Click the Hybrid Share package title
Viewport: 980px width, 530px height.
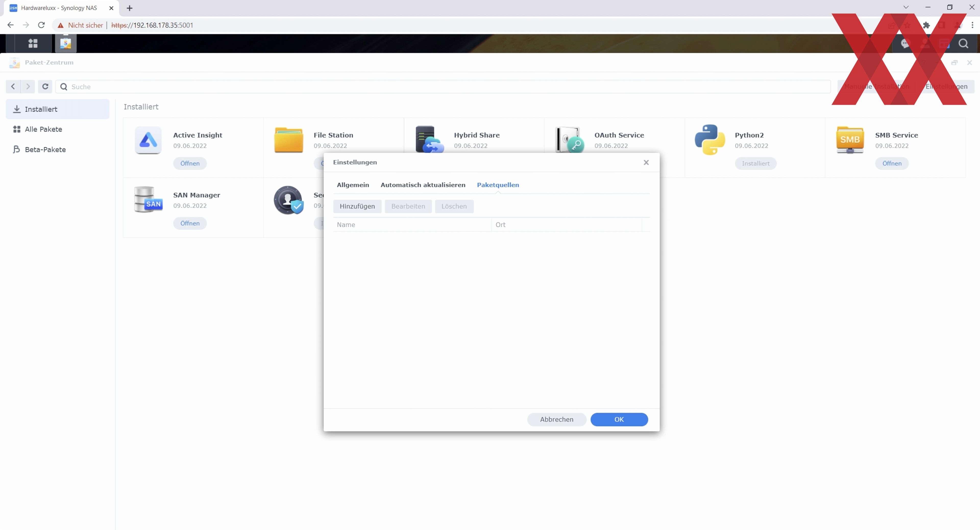[477, 135]
